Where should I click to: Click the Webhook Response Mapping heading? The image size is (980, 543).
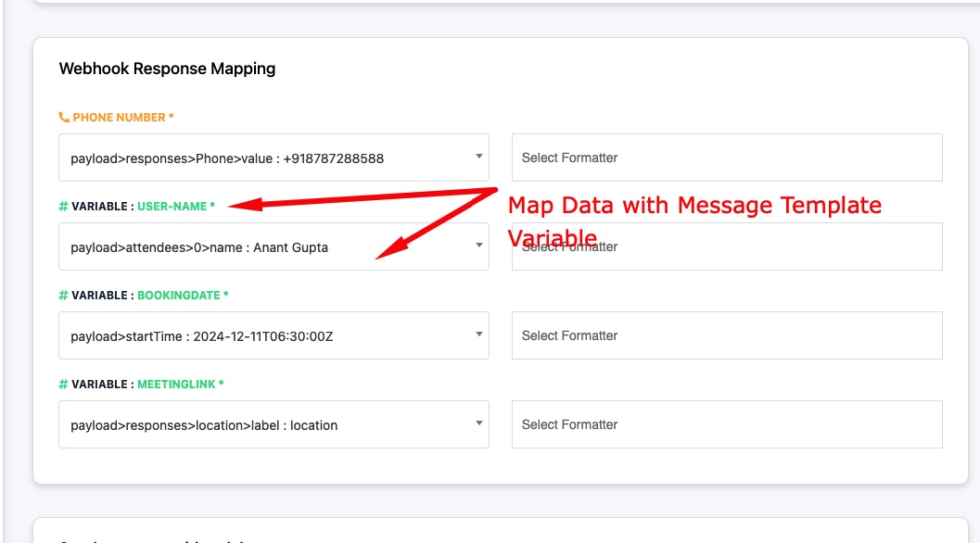tap(167, 69)
